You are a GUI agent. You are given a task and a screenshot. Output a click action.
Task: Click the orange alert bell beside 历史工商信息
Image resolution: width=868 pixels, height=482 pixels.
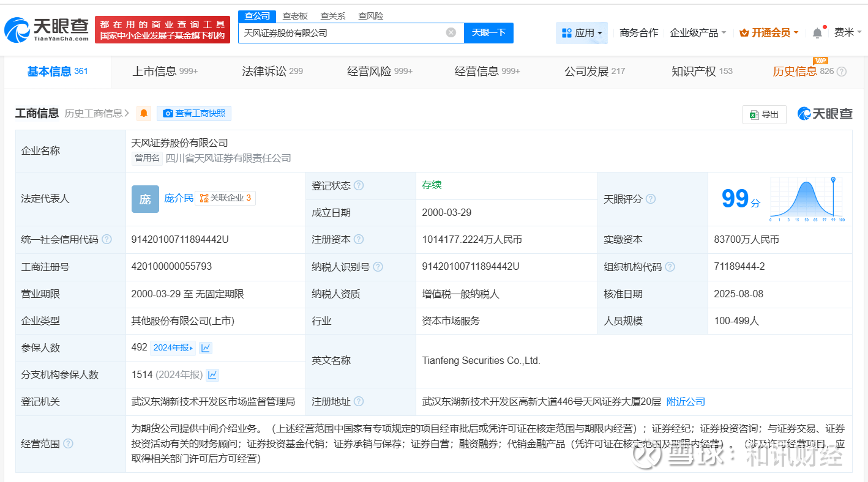pos(144,113)
